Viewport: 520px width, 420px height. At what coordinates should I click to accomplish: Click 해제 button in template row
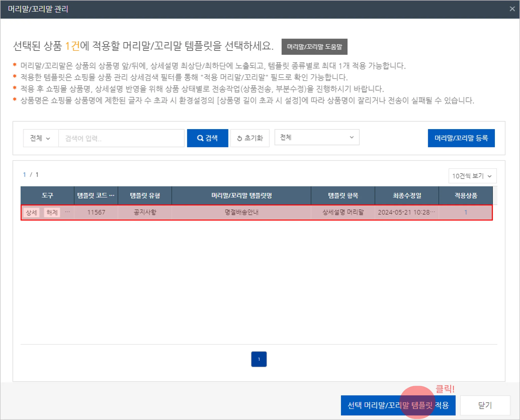[52, 212]
